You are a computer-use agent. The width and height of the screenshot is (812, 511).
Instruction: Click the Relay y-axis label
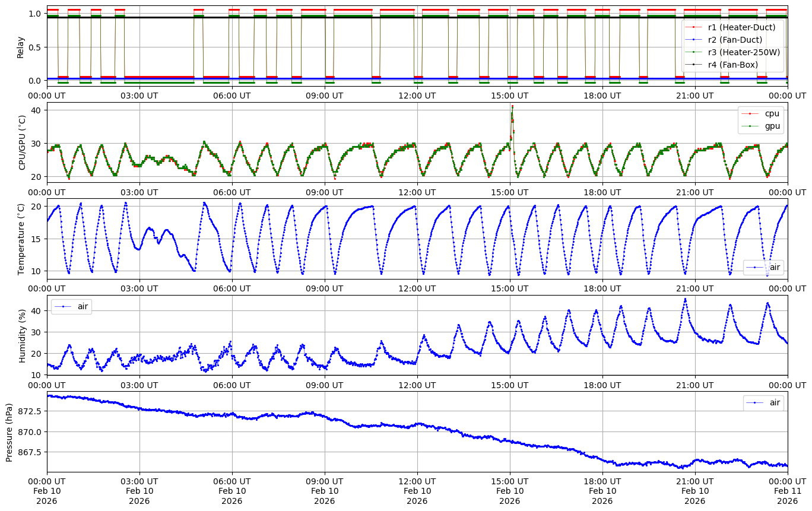(21, 46)
